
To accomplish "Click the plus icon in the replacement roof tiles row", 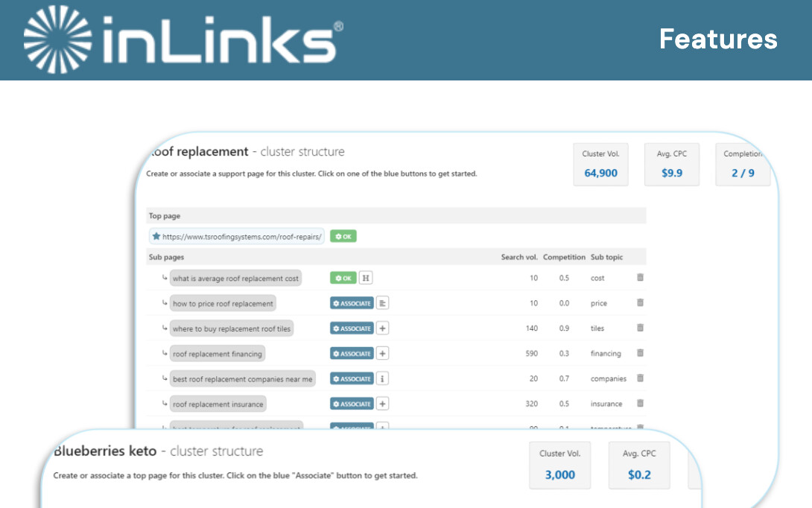I will tap(382, 328).
